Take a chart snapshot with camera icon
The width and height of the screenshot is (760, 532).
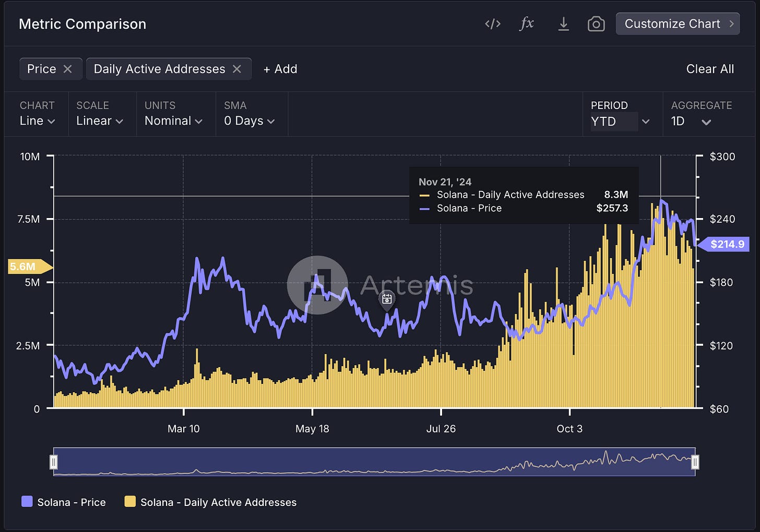click(596, 24)
